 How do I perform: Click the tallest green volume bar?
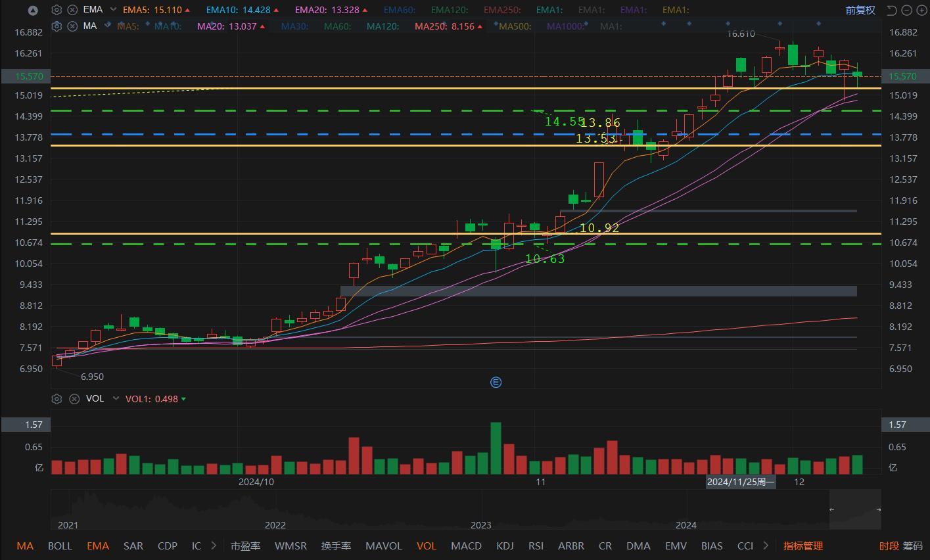pos(496,448)
